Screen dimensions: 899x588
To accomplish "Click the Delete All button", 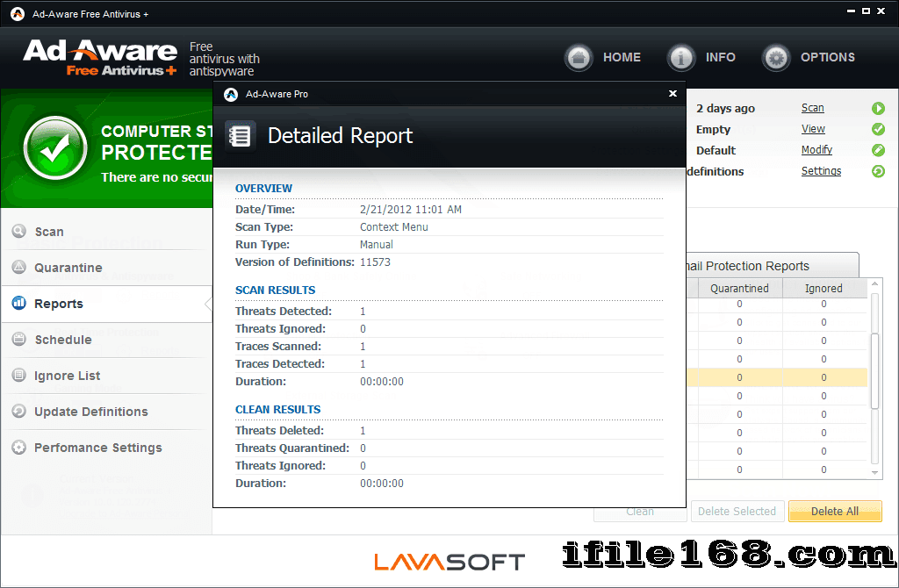I will pos(835,511).
